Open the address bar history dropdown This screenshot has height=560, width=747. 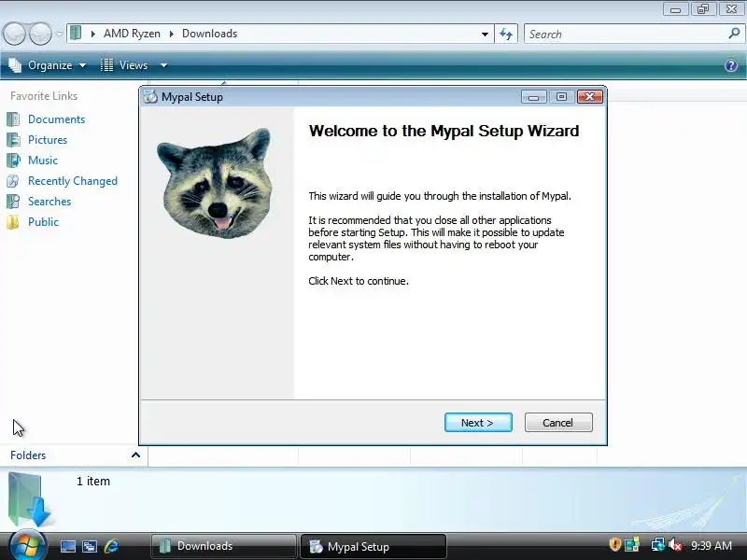485,34
